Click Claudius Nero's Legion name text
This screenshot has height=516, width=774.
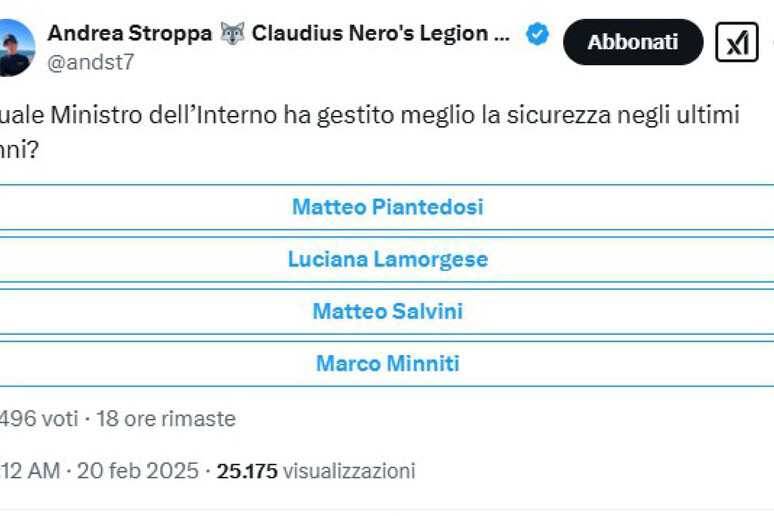[370, 34]
